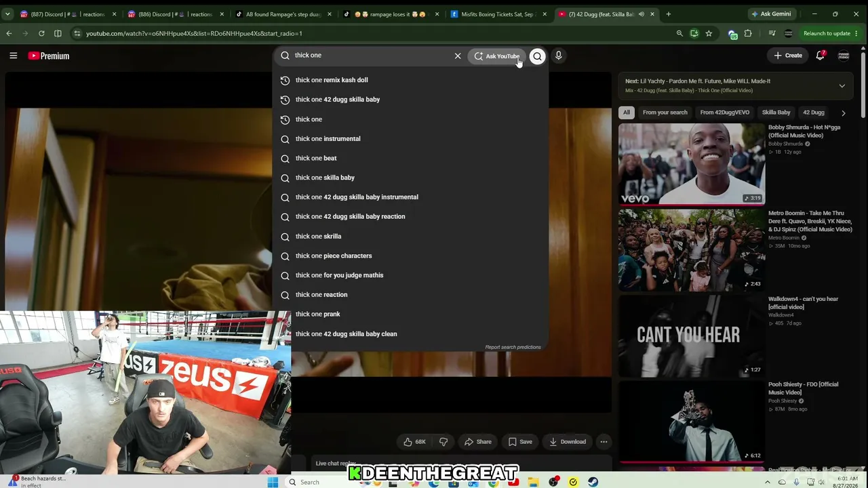The image size is (868, 488).
Task: Start voice search with the microphone
Action: [559, 56]
